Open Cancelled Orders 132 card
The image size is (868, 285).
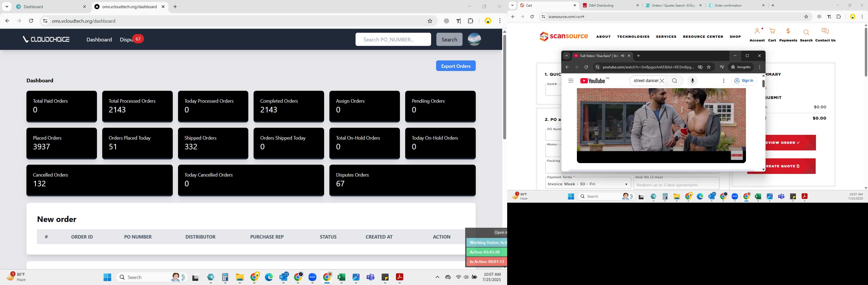click(99, 180)
